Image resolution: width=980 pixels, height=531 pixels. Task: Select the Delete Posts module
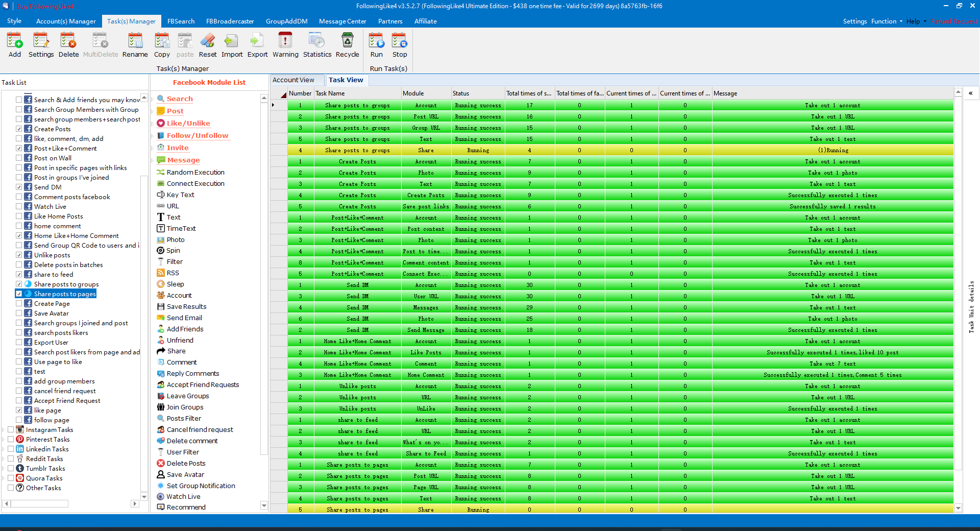coord(181,464)
